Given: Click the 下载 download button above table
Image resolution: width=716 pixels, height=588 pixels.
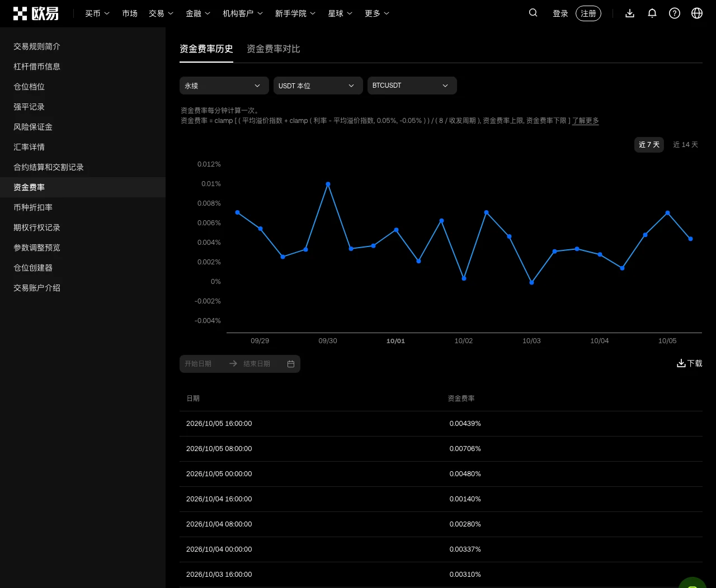Looking at the screenshot, I should coord(689,363).
